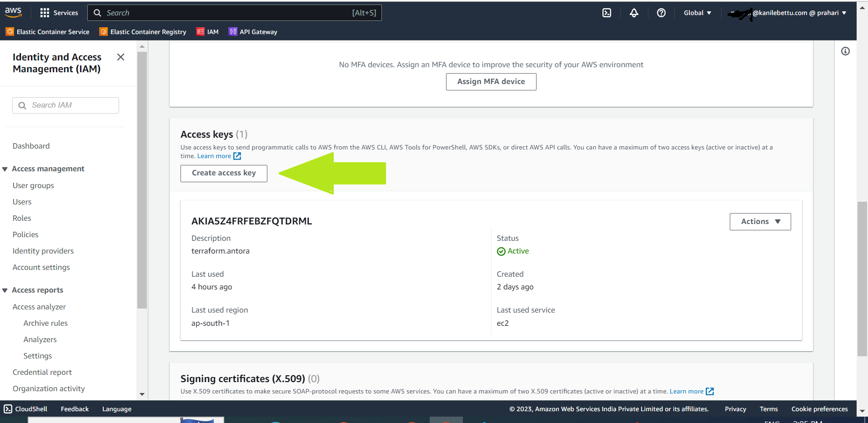The image size is (868, 423).
Task: Launch CloudShell from the top bar icon
Action: [607, 13]
